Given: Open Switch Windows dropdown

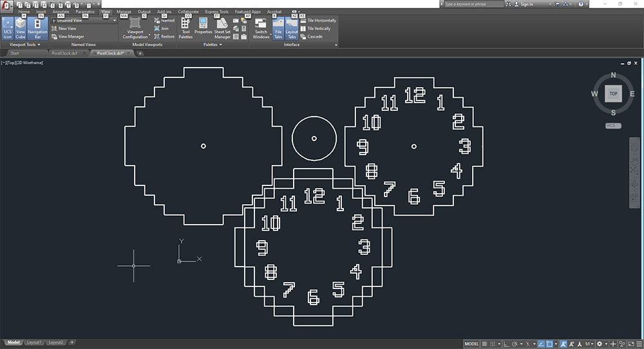Looking at the screenshot, I should pyautogui.click(x=261, y=28).
